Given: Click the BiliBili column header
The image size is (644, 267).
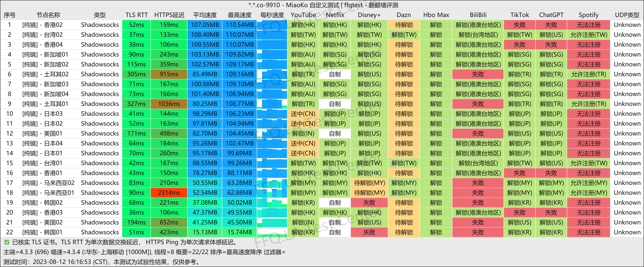Looking at the screenshot, I should pyautogui.click(x=478, y=15).
